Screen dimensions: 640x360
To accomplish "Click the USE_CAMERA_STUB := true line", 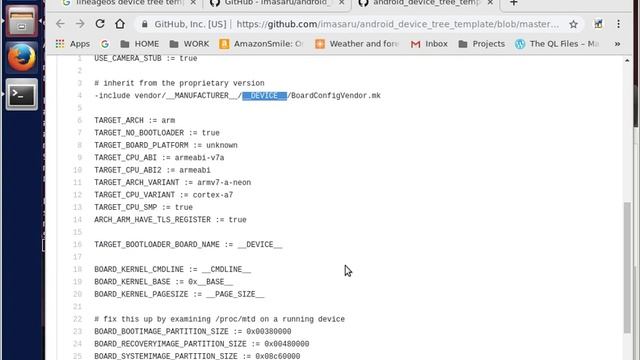I will point(146,58).
